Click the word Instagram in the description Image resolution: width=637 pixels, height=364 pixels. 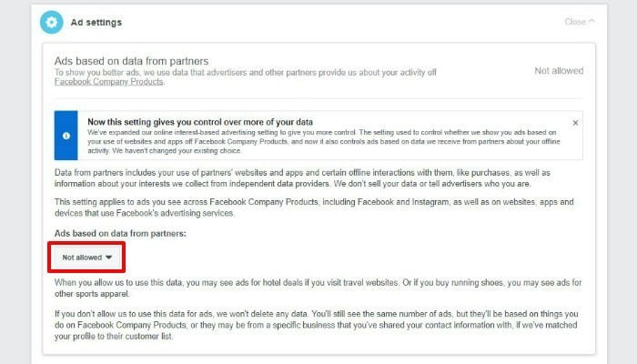430,202
